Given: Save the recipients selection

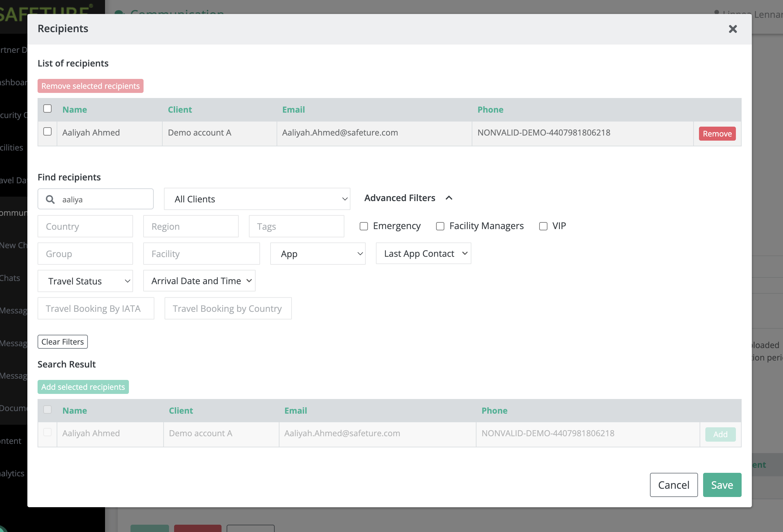Looking at the screenshot, I should pos(722,485).
